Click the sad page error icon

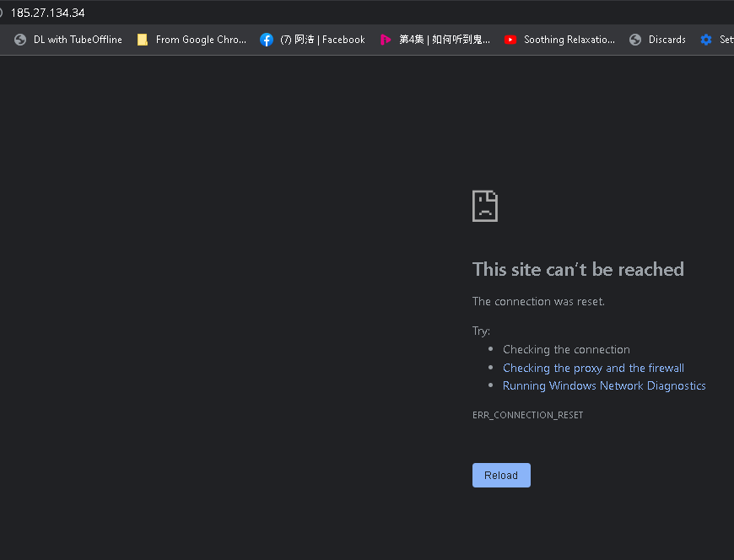pyautogui.click(x=485, y=206)
